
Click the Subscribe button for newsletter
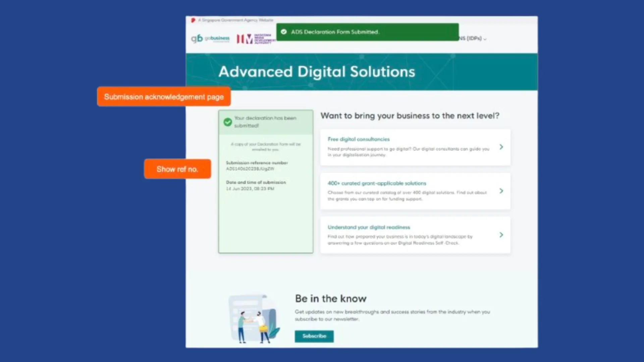click(314, 336)
